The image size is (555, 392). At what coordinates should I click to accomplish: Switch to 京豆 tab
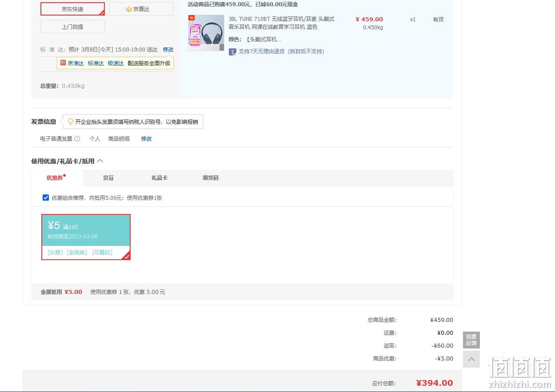point(108,178)
